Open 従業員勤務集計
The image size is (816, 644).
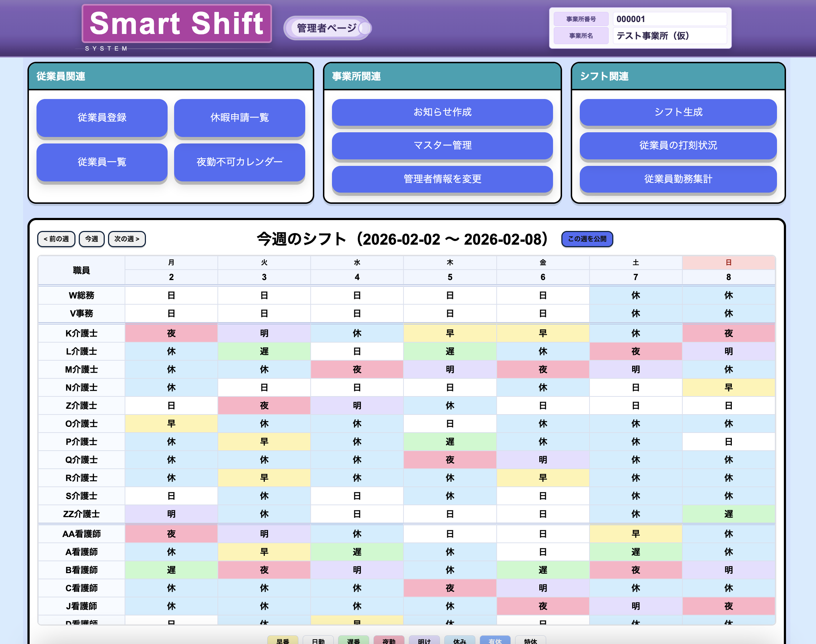(x=678, y=179)
